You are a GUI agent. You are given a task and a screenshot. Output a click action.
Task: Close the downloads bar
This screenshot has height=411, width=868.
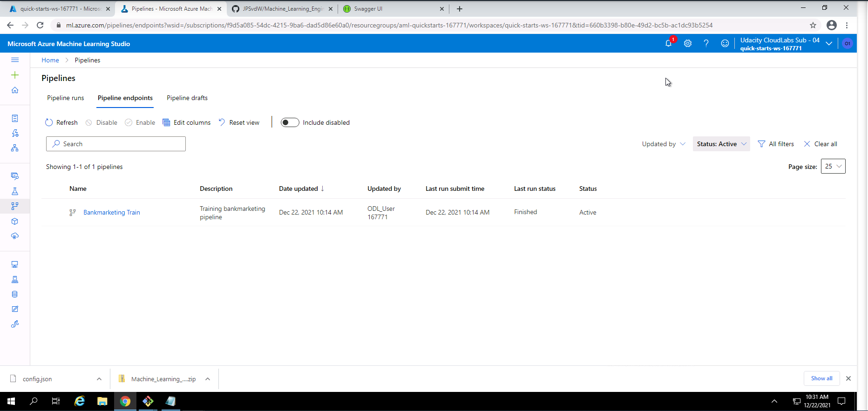point(848,378)
